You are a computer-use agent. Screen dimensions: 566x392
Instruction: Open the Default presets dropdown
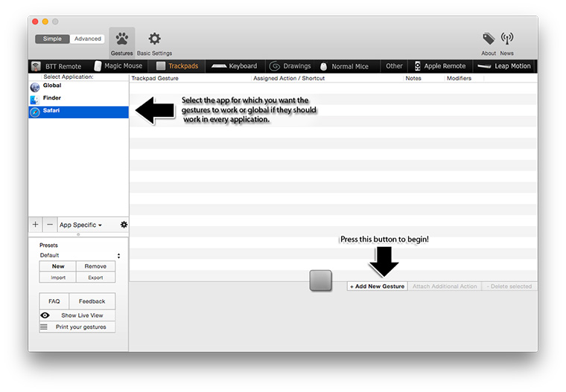pos(80,255)
